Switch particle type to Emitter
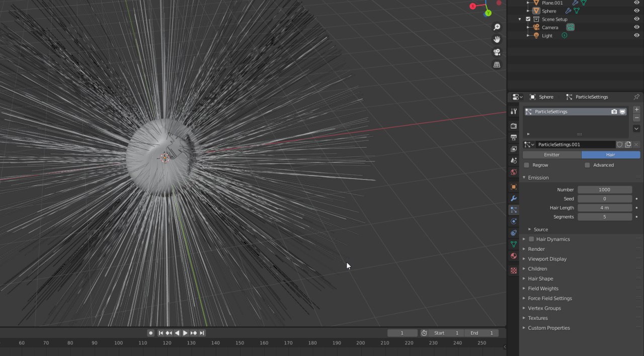 pyautogui.click(x=551, y=155)
